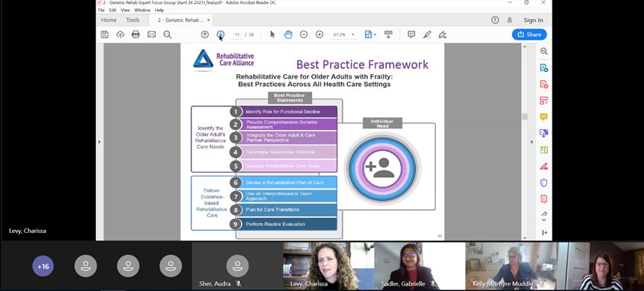Open the find text magnifier in toolbar
This screenshot has width=644, height=291.
point(167,34)
